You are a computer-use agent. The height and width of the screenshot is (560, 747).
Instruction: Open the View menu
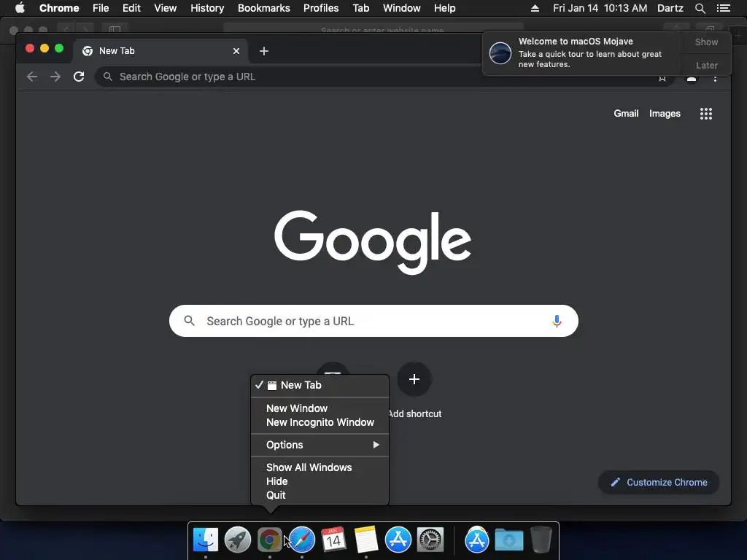166,8
